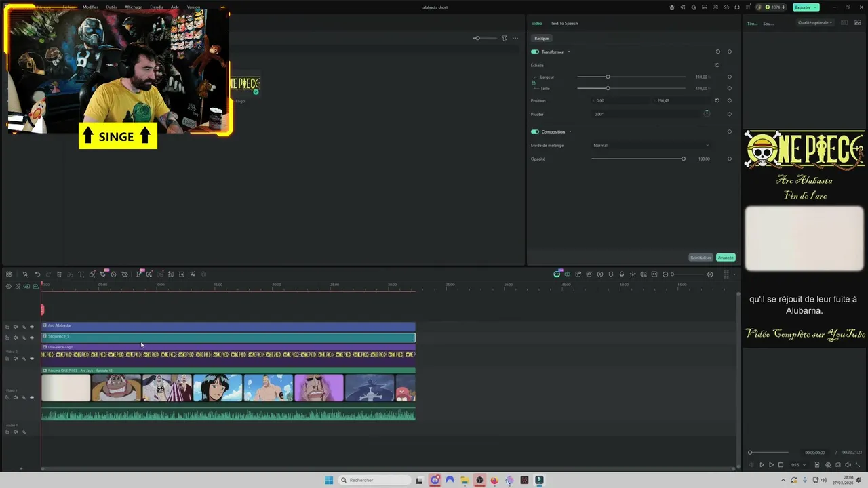Click the microphone voiceover icon
This screenshot has height=488, width=868.
[622, 274]
